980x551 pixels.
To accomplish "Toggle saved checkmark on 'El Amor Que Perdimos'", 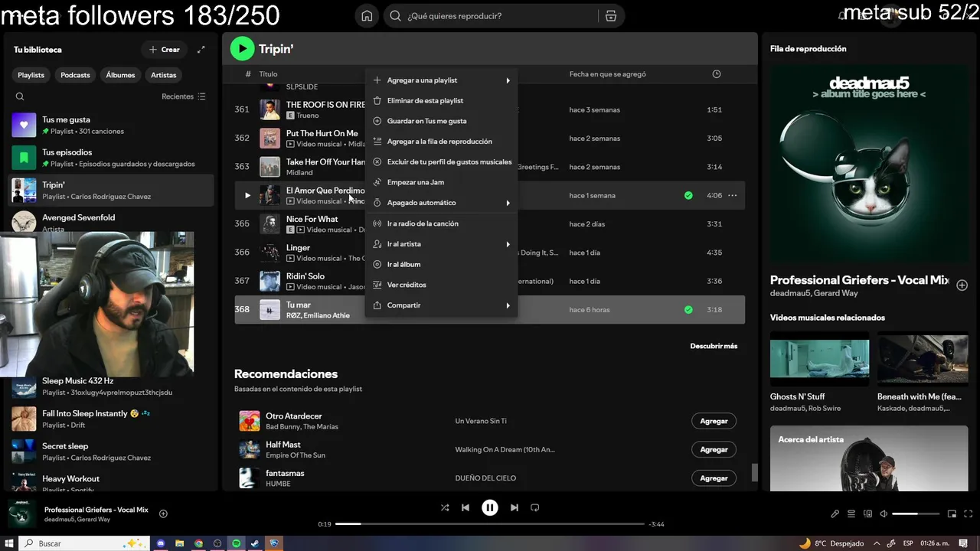I will click(688, 195).
